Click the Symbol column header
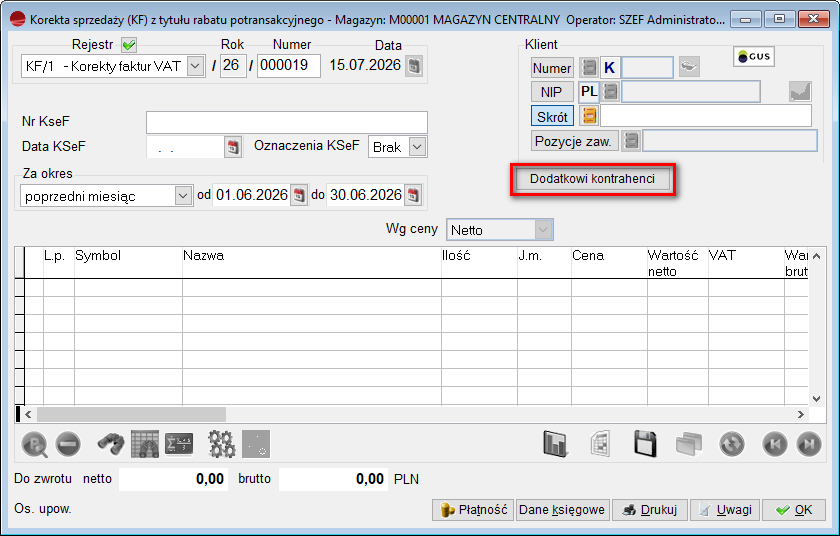This screenshot has height=536, width=840. point(128,263)
